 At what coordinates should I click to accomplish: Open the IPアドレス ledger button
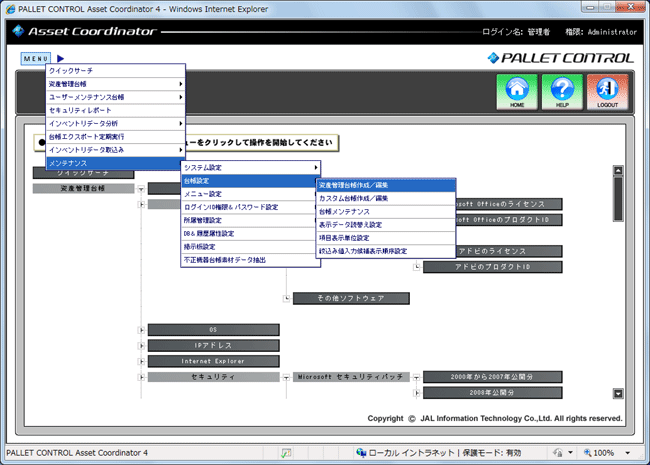click(213, 346)
